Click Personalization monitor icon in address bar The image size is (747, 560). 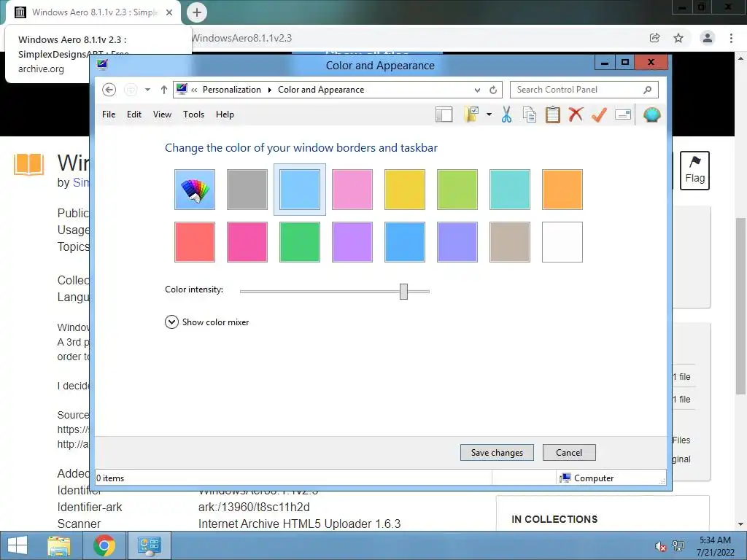(182, 89)
